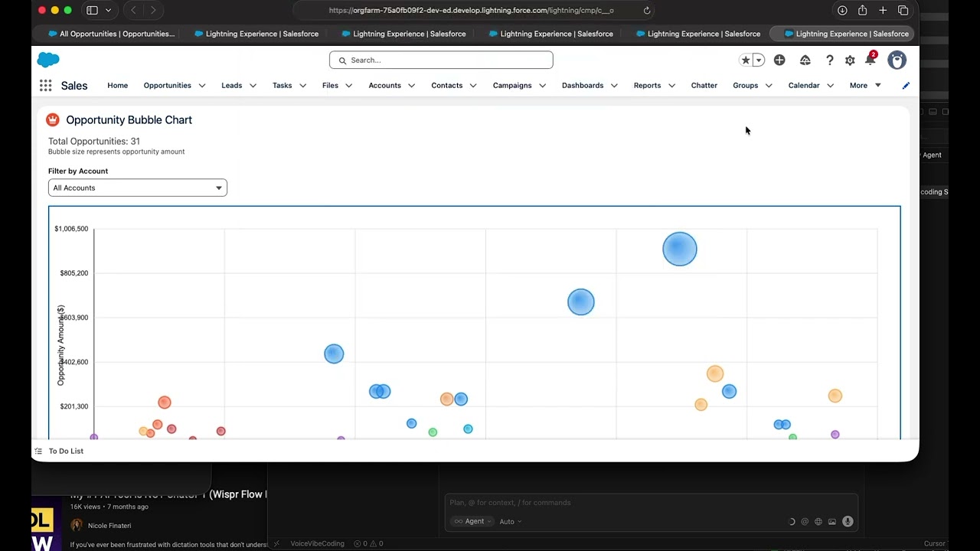Viewport: 980px width, 551px height.
Task: Open Safari sidebar options chevron
Action: tap(108, 10)
